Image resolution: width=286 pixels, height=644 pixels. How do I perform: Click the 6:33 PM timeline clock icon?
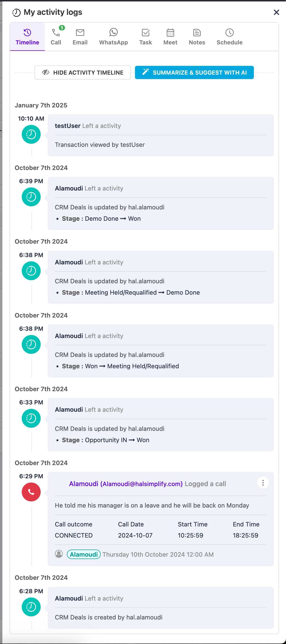[x=31, y=418]
